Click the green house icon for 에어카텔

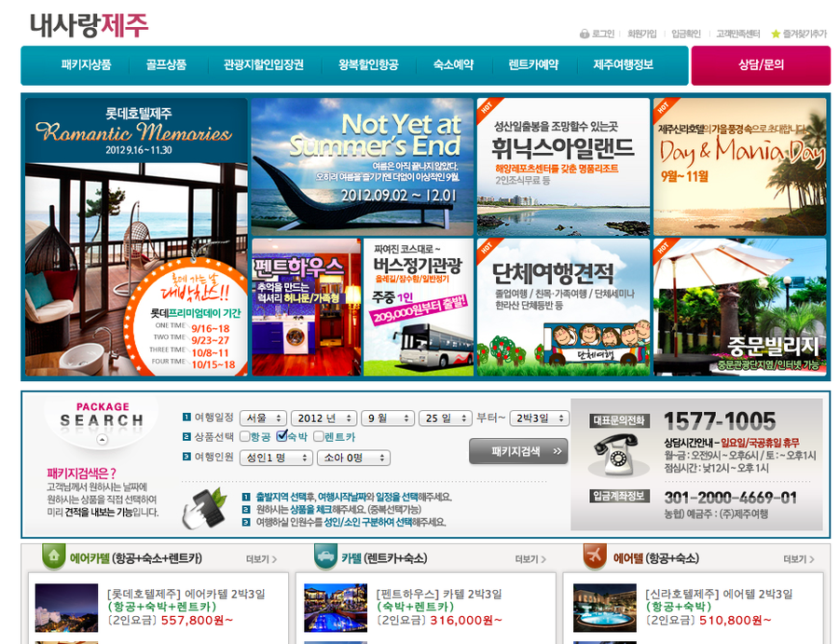click(x=53, y=556)
